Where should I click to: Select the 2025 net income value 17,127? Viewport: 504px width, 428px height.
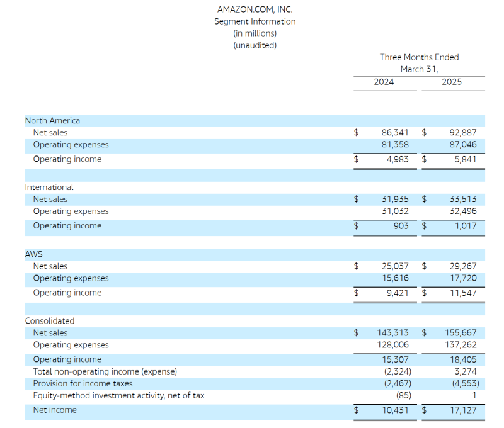[x=463, y=410]
